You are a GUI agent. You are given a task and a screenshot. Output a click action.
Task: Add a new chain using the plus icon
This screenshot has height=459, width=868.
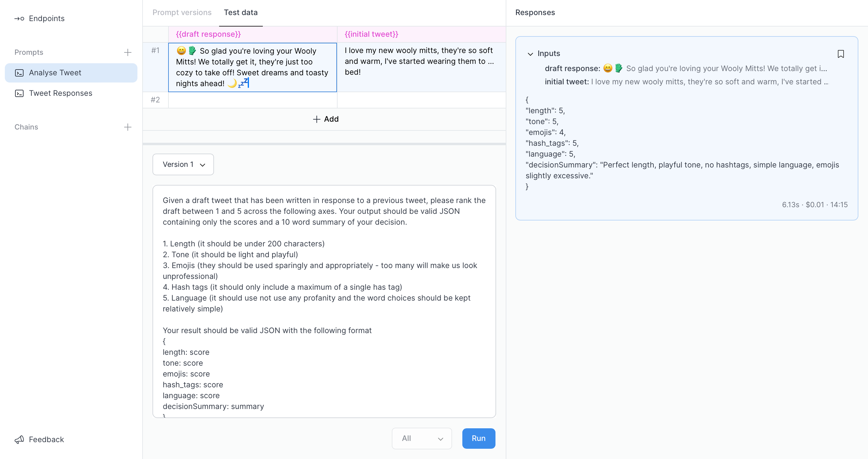point(128,127)
